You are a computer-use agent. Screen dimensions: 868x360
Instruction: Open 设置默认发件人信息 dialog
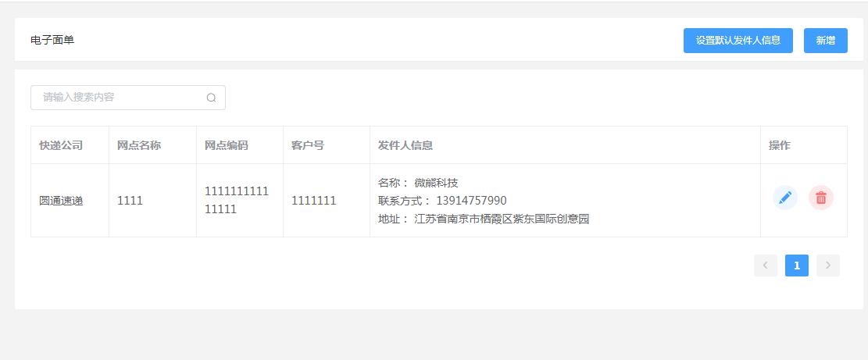click(738, 41)
